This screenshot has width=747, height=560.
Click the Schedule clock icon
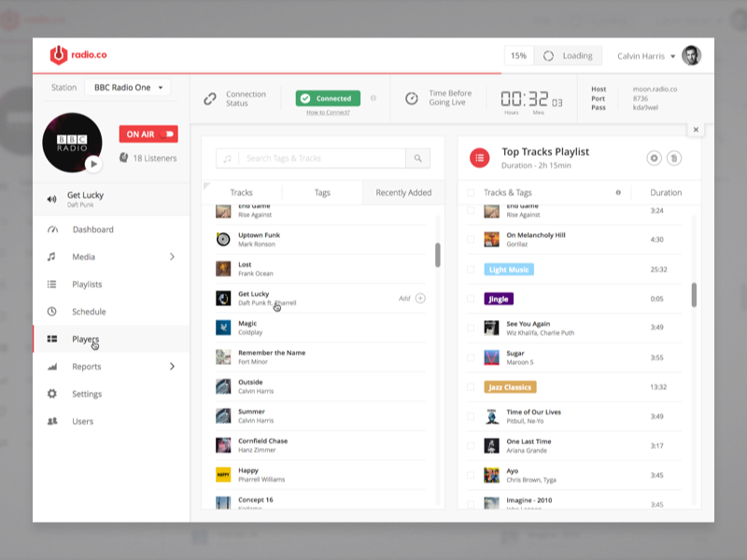51,312
